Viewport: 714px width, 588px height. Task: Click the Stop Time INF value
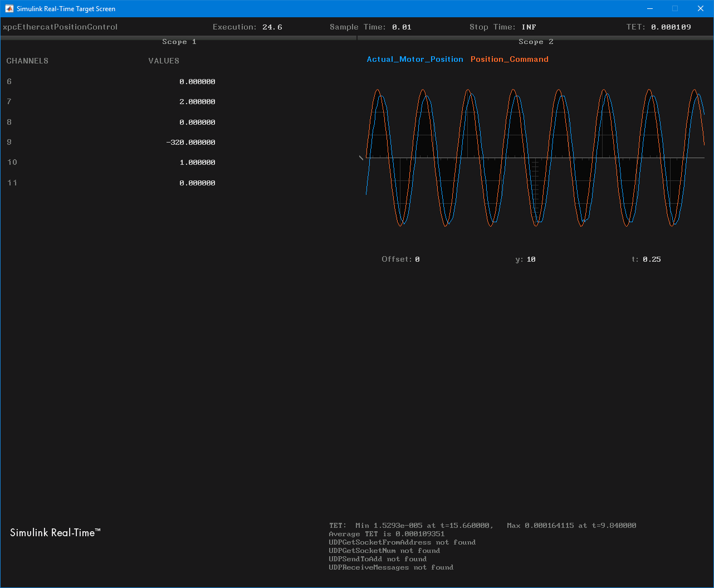529,27
